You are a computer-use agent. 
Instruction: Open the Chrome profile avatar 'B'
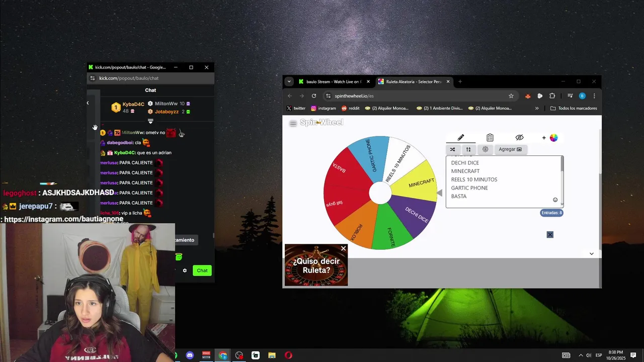(x=582, y=96)
